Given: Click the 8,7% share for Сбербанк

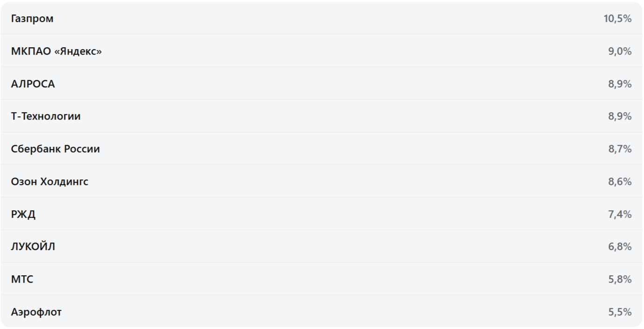Looking at the screenshot, I should coord(619,149).
